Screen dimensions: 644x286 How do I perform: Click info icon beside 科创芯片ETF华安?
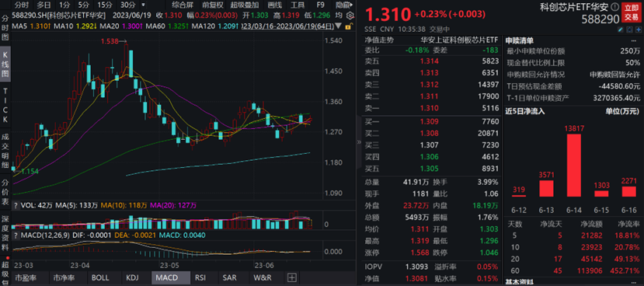[x=614, y=6]
